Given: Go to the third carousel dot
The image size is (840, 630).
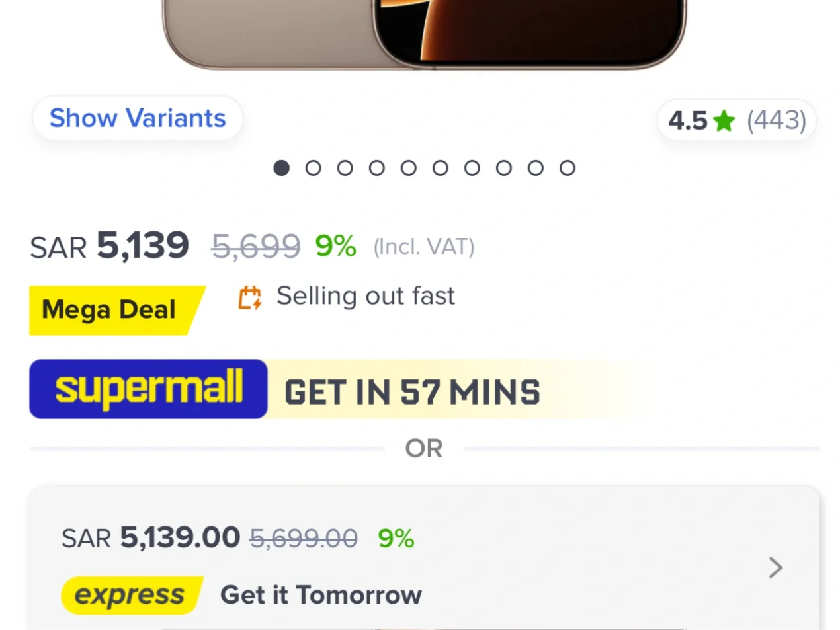Looking at the screenshot, I should pos(345,168).
